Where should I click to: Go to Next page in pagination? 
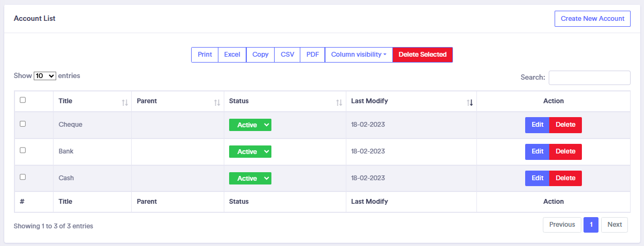(x=615, y=225)
